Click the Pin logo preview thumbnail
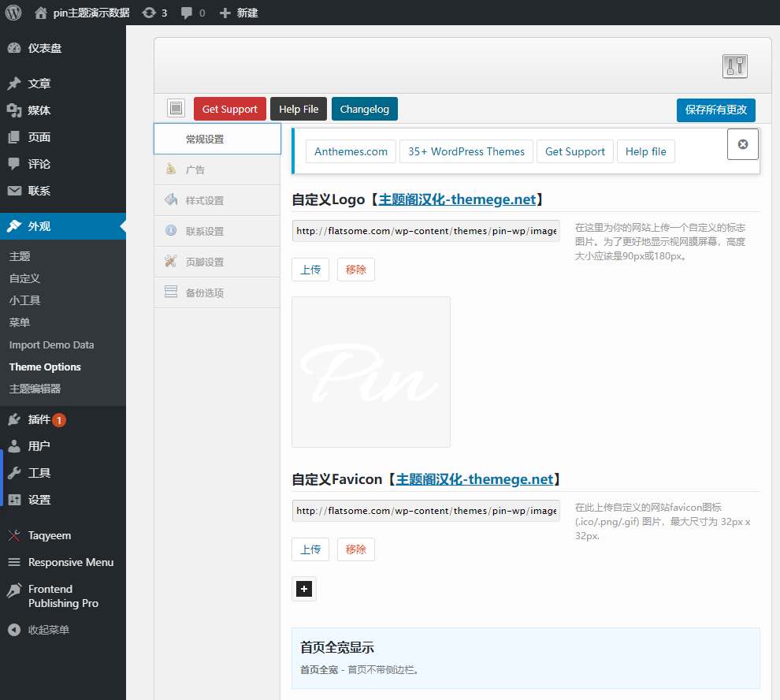Viewport: 780px width, 700px height. pos(371,372)
